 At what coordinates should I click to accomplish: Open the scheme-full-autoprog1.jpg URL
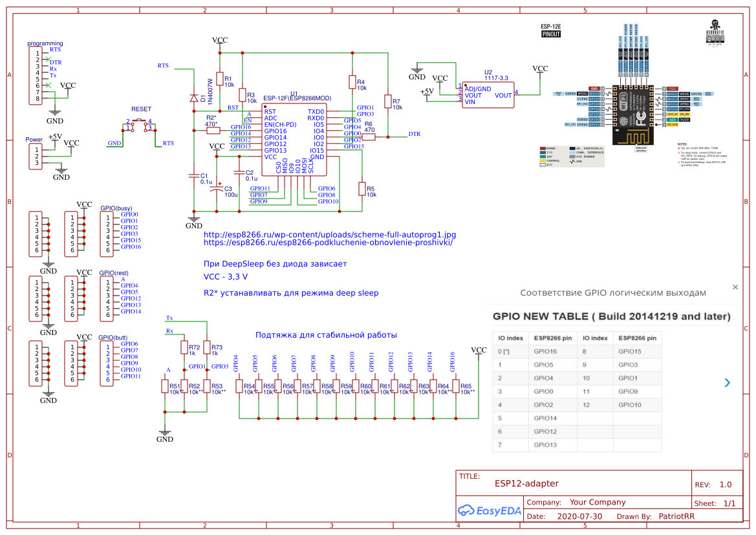point(330,234)
